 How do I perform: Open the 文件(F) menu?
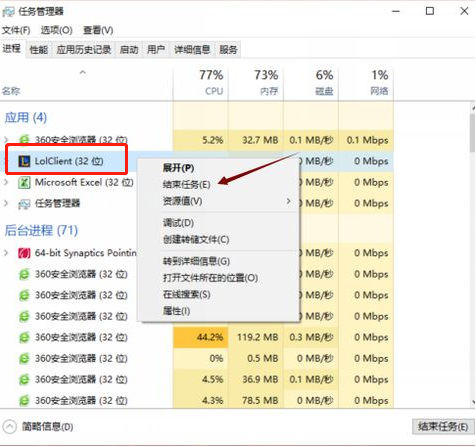coord(16,30)
